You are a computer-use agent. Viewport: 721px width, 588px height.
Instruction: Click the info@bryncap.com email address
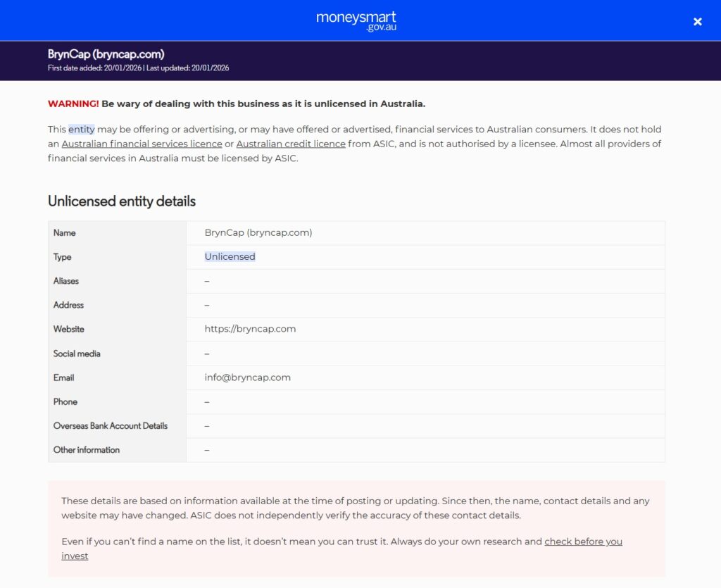(246, 377)
